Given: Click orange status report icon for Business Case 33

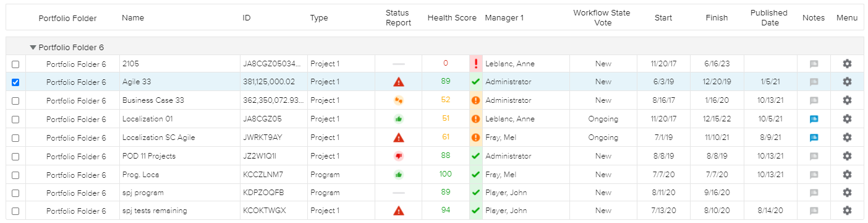Looking at the screenshot, I should (x=398, y=100).
